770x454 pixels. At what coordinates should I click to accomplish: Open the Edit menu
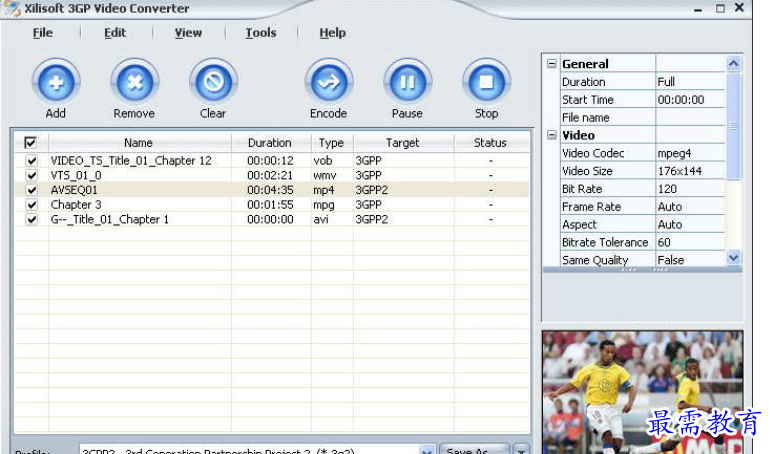click(115, 33)
